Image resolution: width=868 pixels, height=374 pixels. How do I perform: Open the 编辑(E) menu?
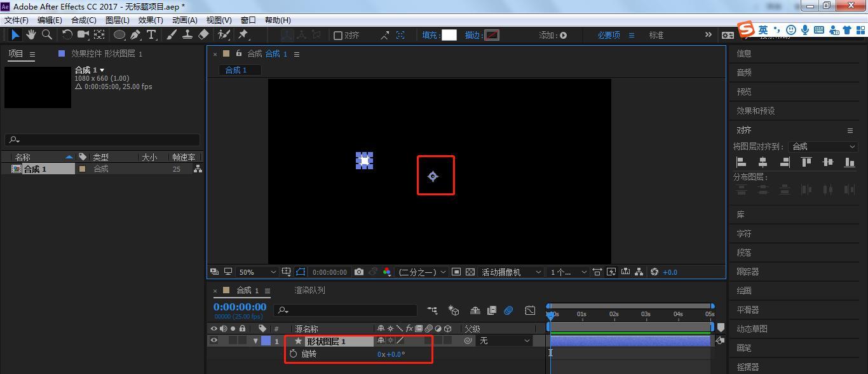(50, 20)
